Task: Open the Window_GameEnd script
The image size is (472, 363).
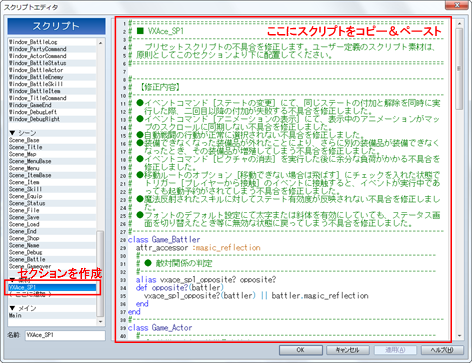Action: [52, 105]
